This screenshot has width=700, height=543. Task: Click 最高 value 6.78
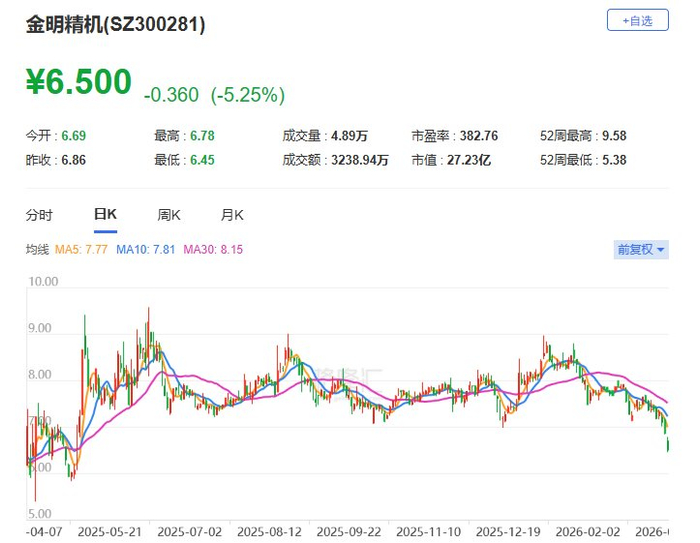click(202, 136)
